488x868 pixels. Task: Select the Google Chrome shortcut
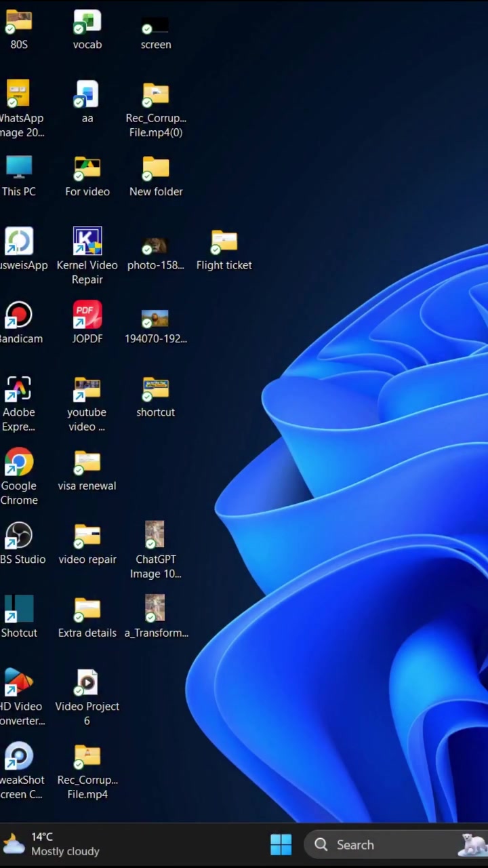point(18,462)
